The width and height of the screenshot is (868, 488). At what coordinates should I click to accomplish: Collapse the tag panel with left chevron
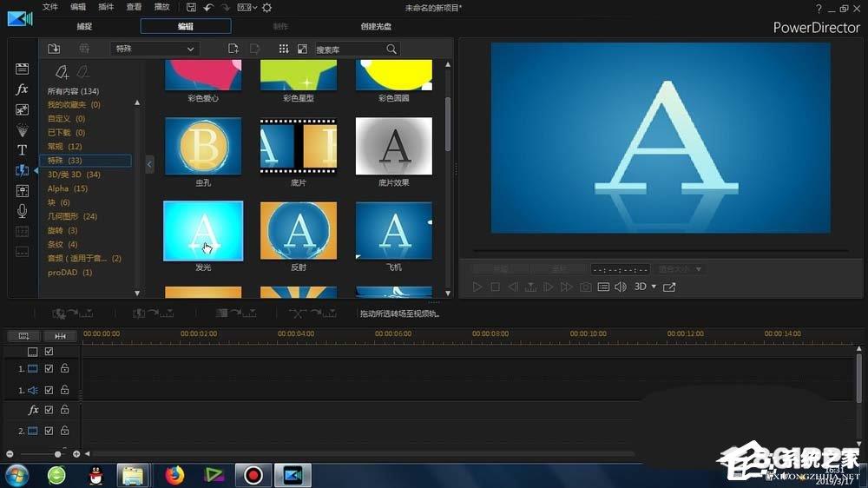[x=149, y=164]
